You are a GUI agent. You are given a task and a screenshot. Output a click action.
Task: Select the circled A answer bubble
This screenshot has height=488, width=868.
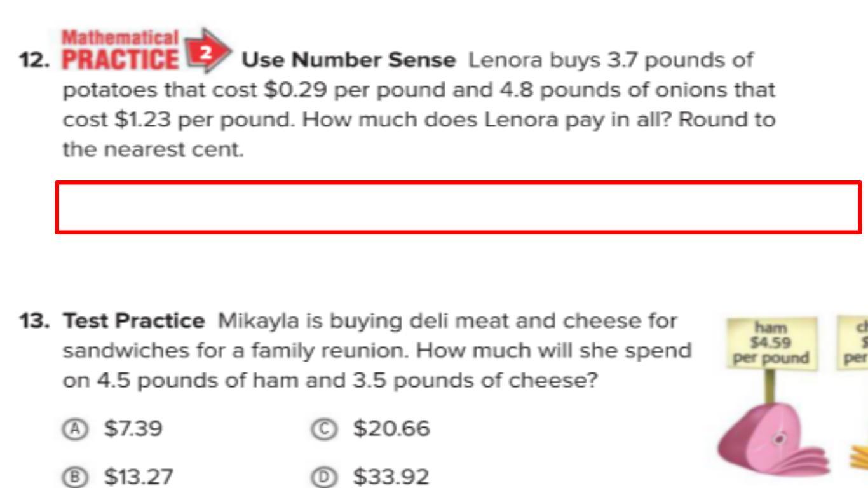[x=75, y=429]
